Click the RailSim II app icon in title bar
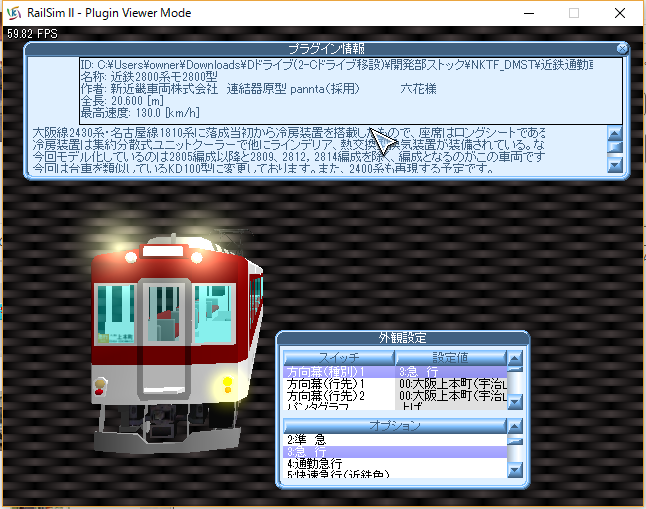Image resolution: width=646 pixels, height=509 pixels. click(x=14, y=13)
